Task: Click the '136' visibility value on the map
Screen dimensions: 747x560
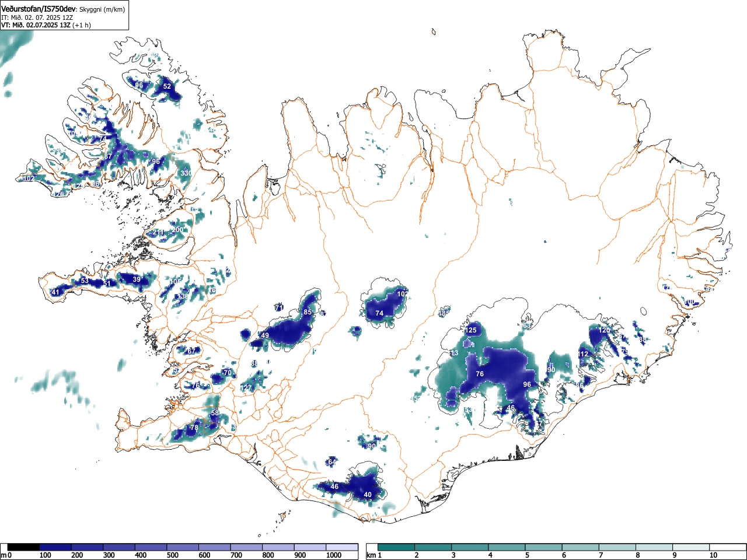Action: tap(183, 296)
